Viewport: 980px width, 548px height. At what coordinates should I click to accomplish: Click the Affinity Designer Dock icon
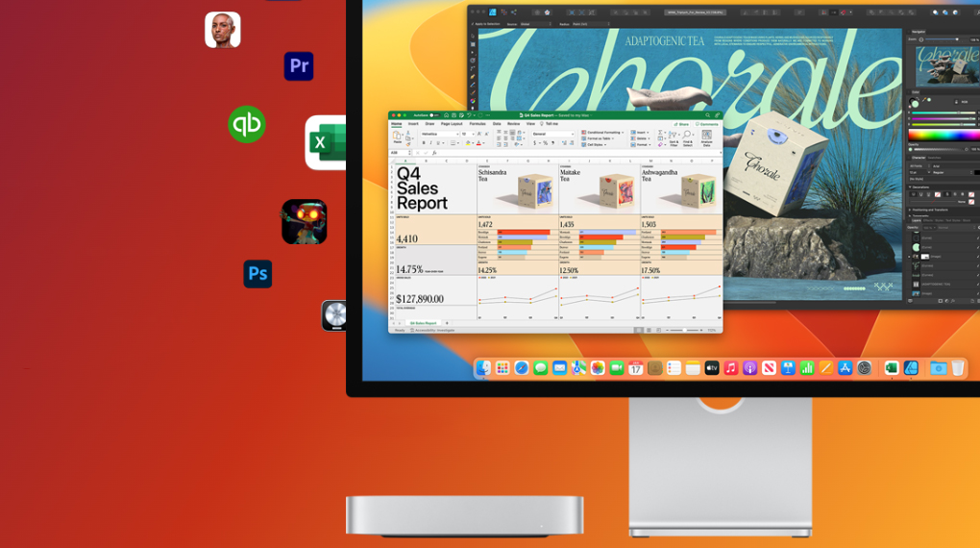coord(911,368)
